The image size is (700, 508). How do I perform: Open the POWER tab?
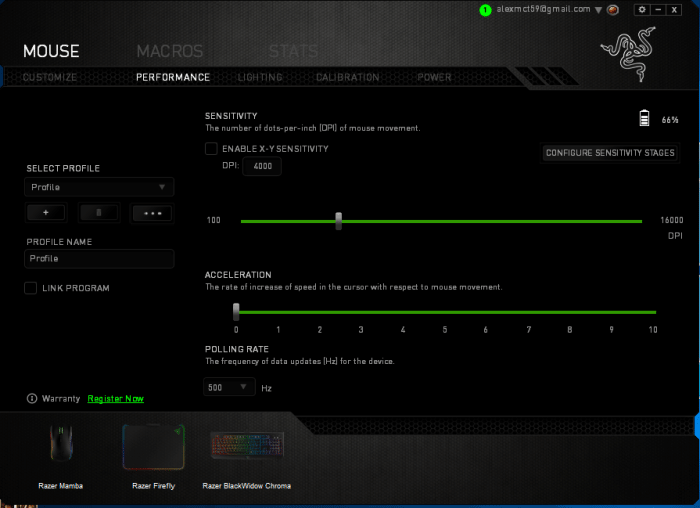click(434, 77)
